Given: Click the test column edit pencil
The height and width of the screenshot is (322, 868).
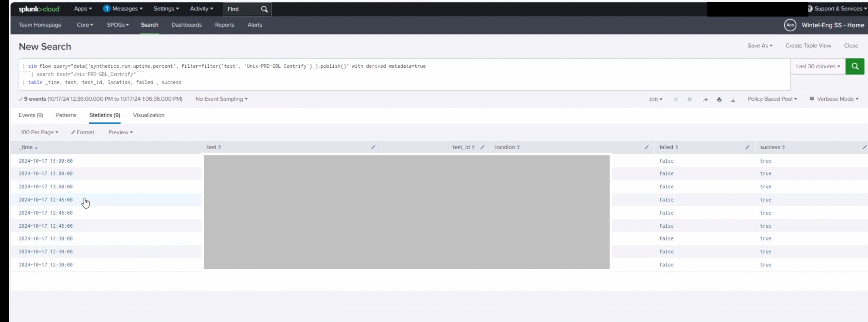Looking at the screenshot, I should coord(373,147).
